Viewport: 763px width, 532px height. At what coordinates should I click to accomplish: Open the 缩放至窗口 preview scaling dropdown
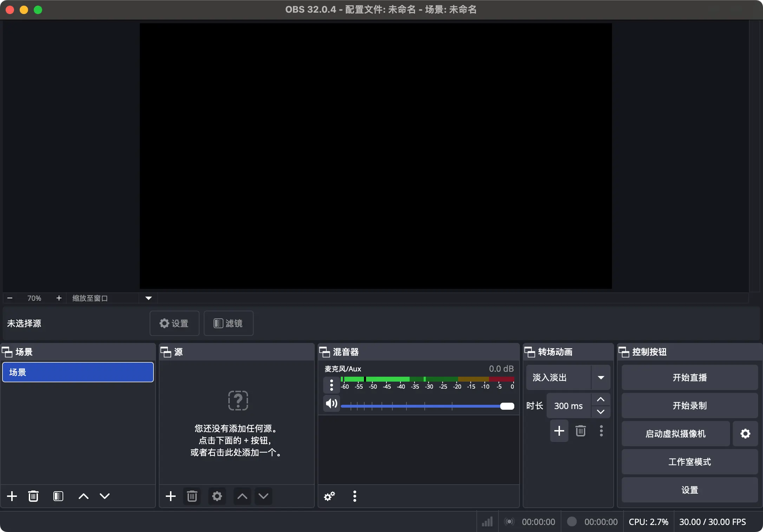click(148, 298)
